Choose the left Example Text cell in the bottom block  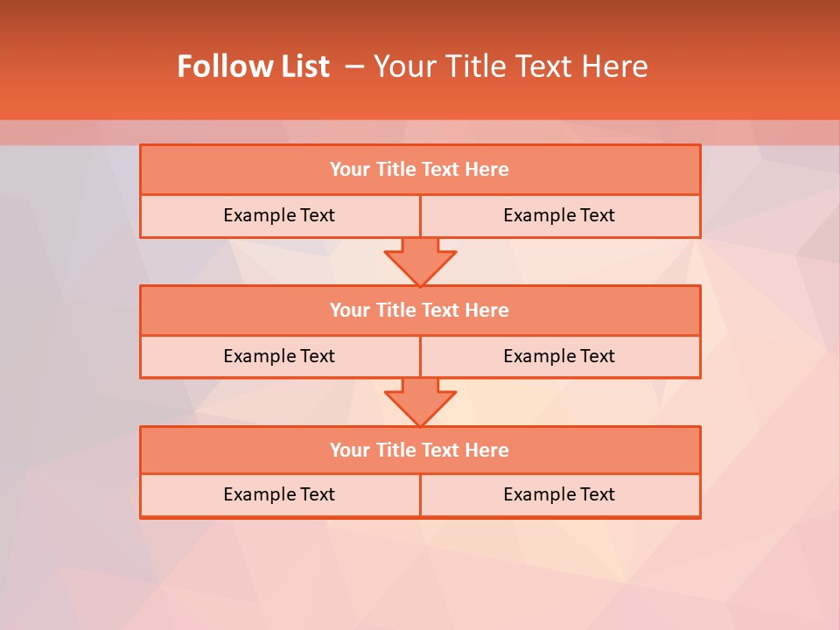pyautogui.click(x=280, y=495)
